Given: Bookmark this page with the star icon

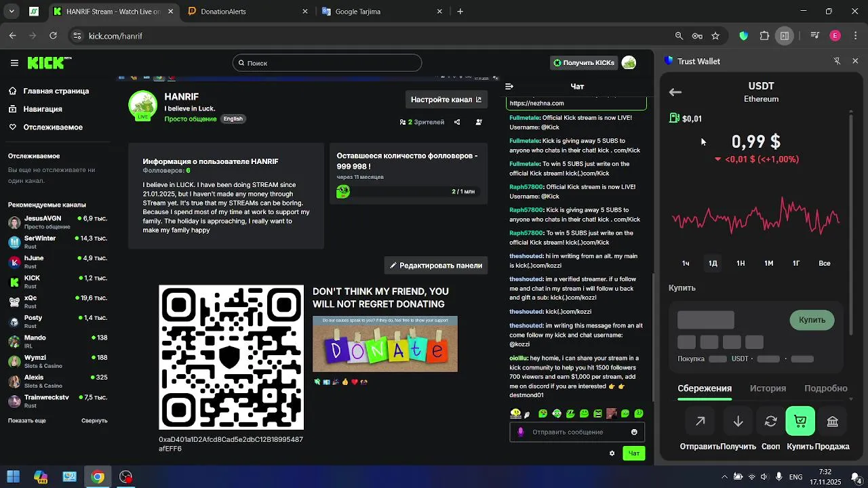Looking at the screenshot, I should (715, 36).
